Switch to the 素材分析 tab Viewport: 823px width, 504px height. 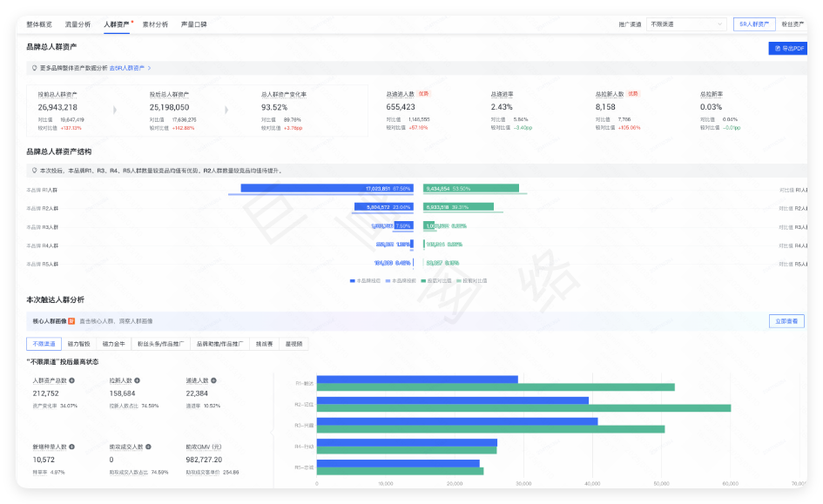coord(155,24)
